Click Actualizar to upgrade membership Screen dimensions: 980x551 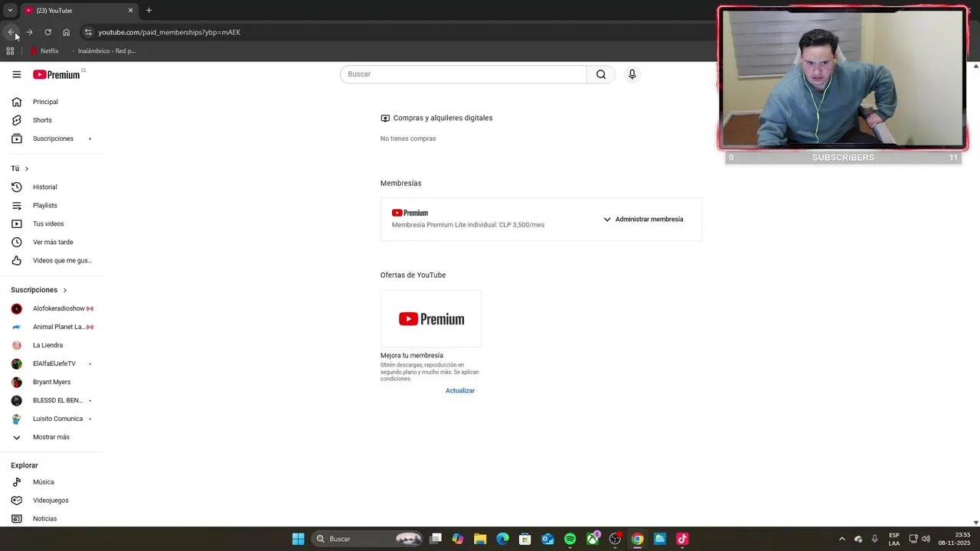[x=460, y=390]
